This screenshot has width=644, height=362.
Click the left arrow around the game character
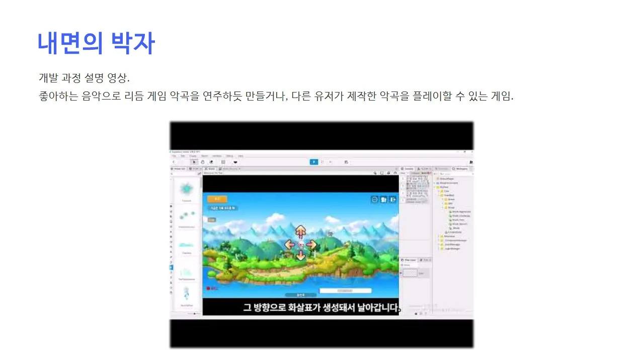290,245
